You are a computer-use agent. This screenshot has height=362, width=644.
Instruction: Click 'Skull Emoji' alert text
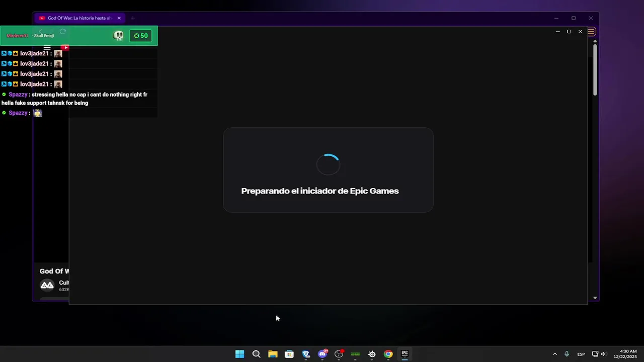point(44,36)
